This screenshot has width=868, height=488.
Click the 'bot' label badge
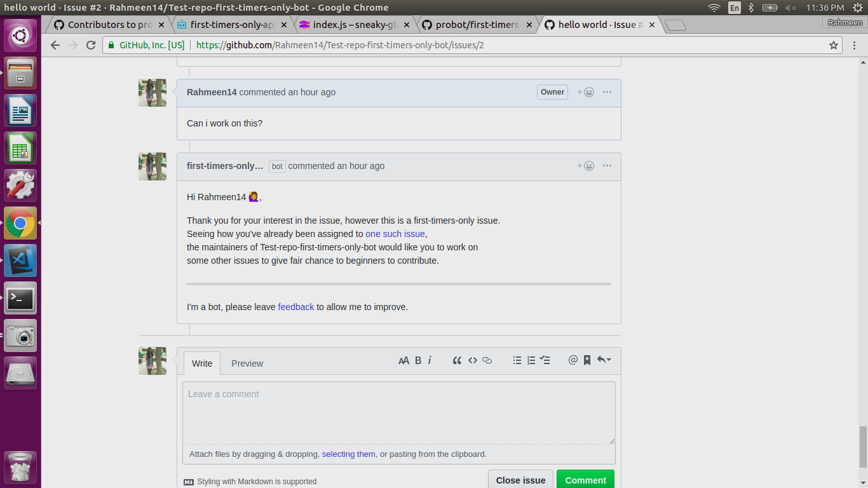pos(277,166)
